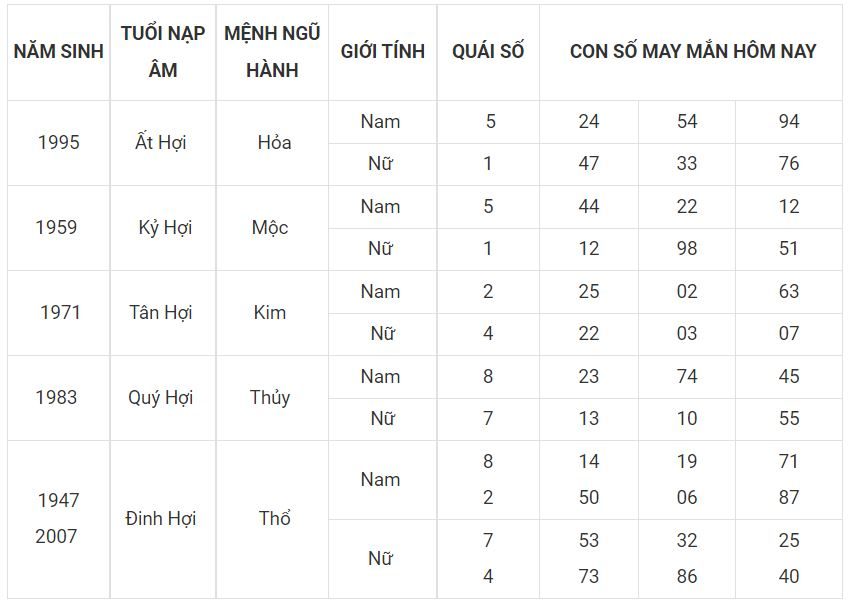This screenshot has width=852, height=607.
Task: Select the 1983 birth year cell
Action: point(59,398)
